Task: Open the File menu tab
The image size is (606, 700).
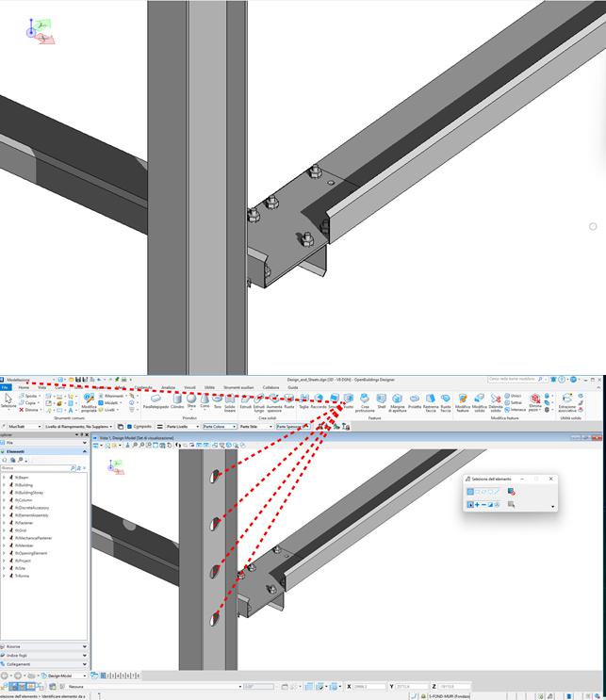Action: tap(5, 387)
